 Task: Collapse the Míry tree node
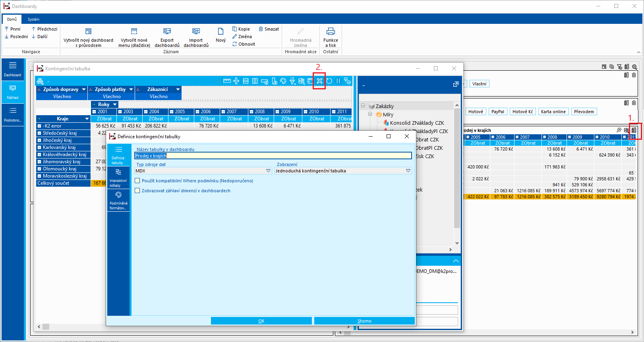pos(370,114)
